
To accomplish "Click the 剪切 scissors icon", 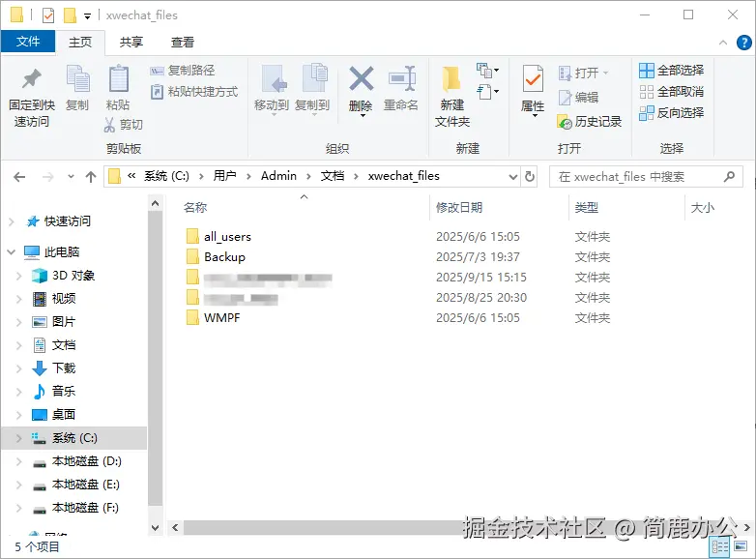I will coord(109,125).
